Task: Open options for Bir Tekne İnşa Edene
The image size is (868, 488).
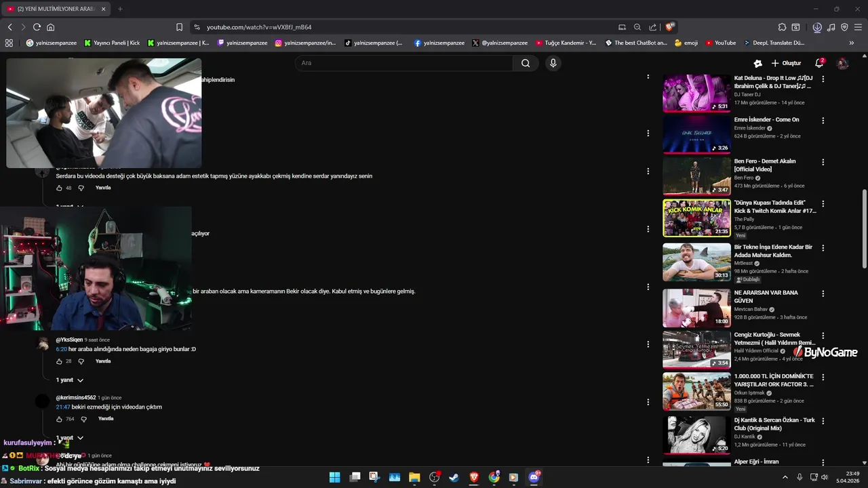Action: coord(823,248)
